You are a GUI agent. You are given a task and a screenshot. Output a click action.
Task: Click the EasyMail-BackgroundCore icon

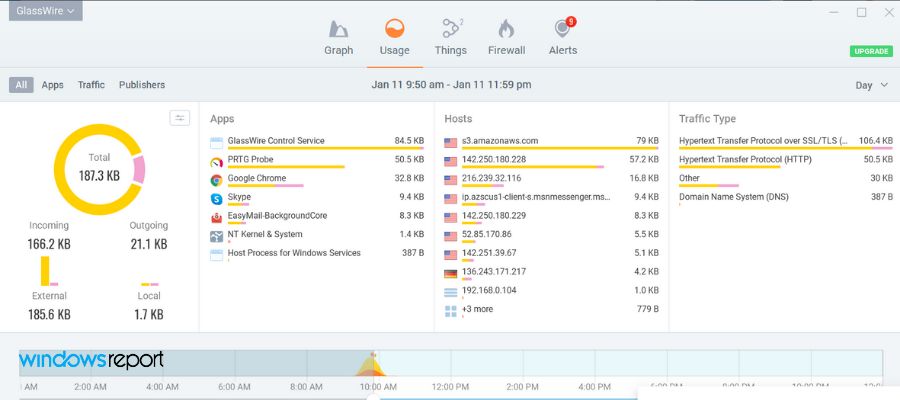pos(216,218)
